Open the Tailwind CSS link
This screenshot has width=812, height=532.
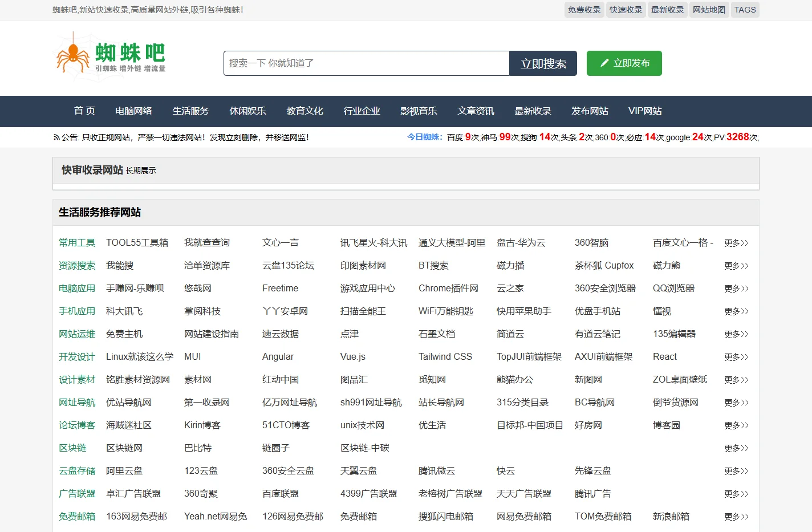coord(445,357)
